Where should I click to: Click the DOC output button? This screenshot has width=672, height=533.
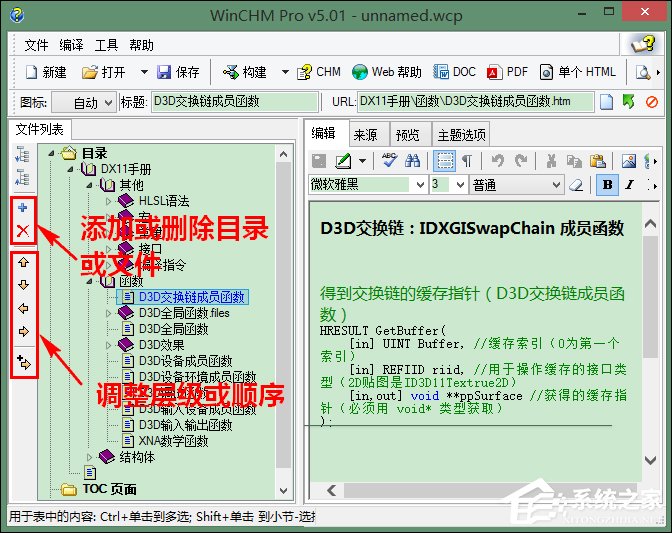455,72
